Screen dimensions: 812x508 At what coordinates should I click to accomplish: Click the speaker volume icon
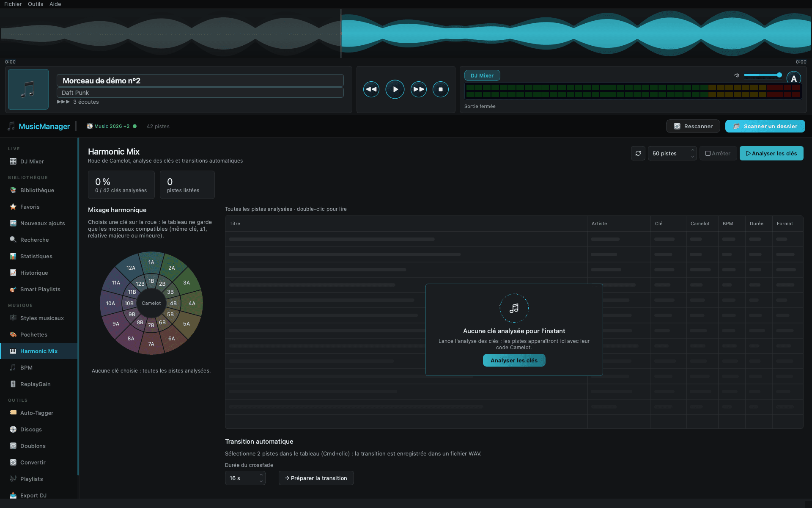point(736,75)
